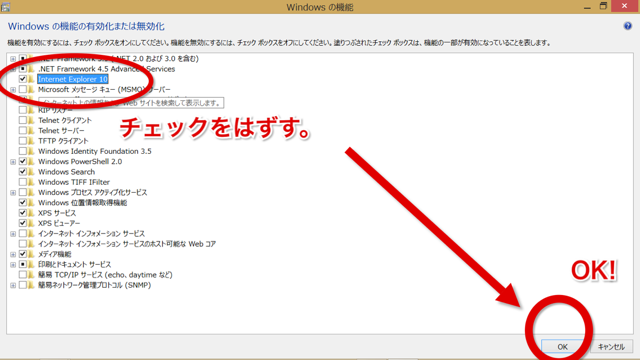The height and width of the screenshot is (360, 640).
Task: Select the Telnet サーバー label
Action: coord(61,131)
